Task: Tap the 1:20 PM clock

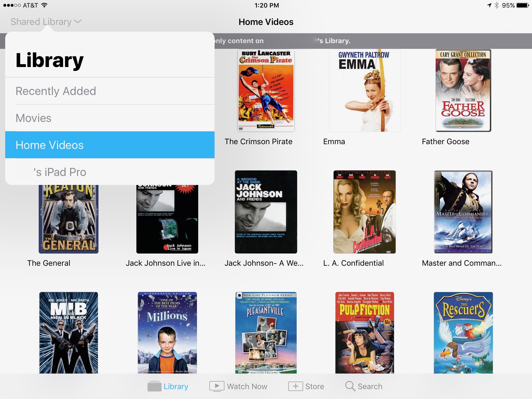Action: 267,5
